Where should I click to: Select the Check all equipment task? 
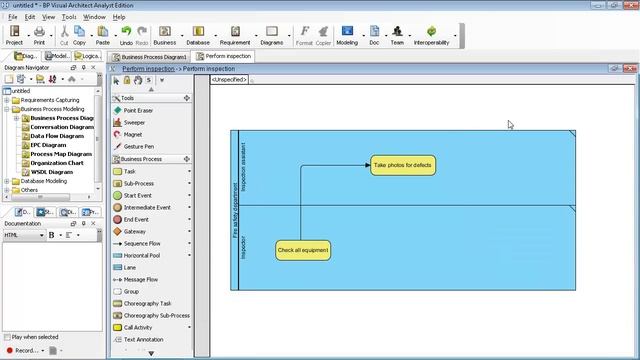point(303,250)
